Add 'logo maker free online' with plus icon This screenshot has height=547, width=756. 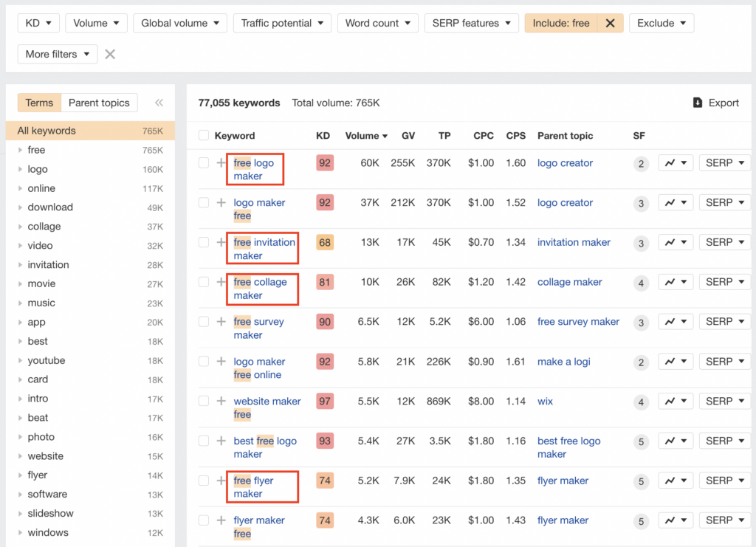pos(221,362)
